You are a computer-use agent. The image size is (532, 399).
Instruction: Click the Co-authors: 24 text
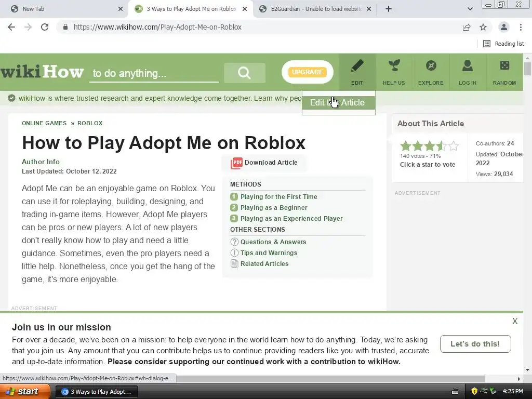[495, 143]
